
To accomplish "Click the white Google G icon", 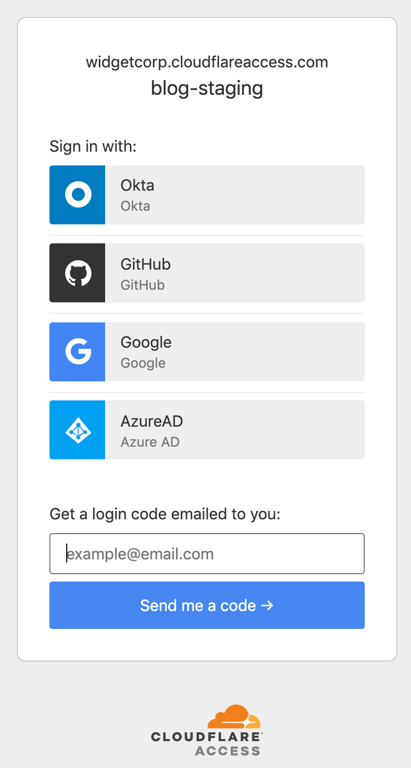I will 78,351.
